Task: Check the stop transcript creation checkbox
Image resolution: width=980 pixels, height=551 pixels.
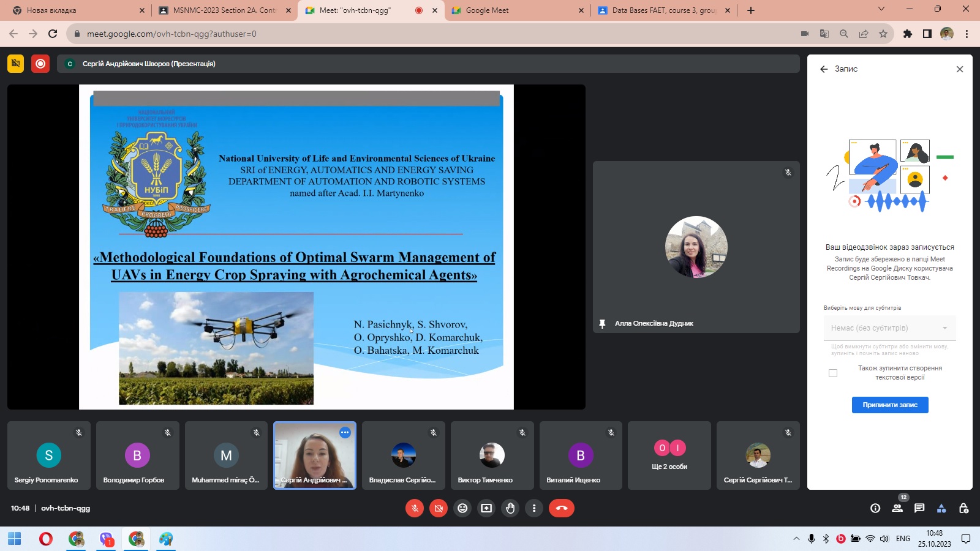Action: tap(833, 373)
